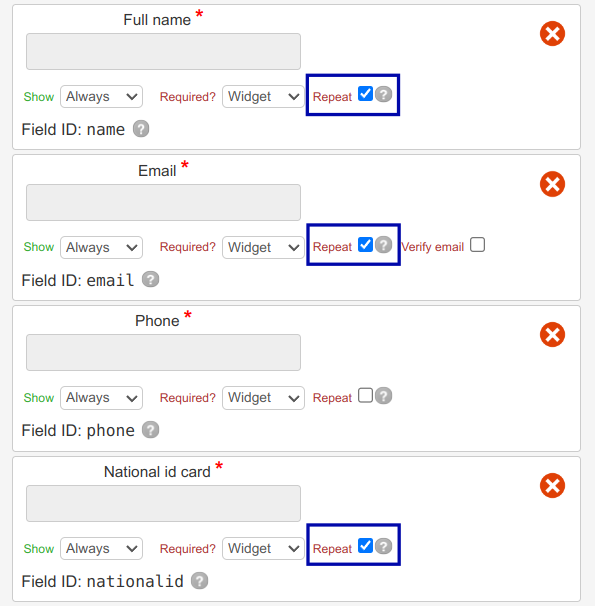Delete the Full name field
Screen dimensions: 595x606
[x=552, y=34]
